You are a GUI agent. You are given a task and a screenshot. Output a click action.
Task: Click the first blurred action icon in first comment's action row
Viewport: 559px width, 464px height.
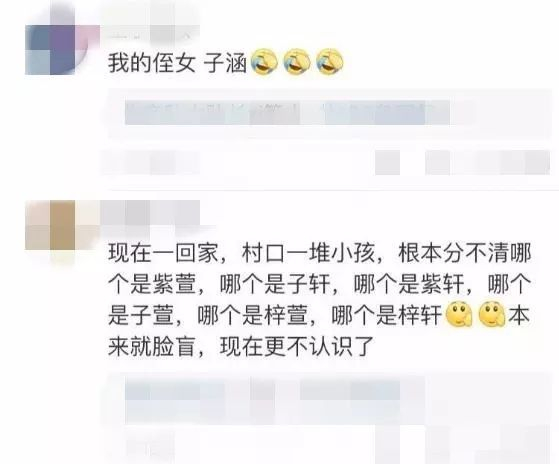pos(387,163)
